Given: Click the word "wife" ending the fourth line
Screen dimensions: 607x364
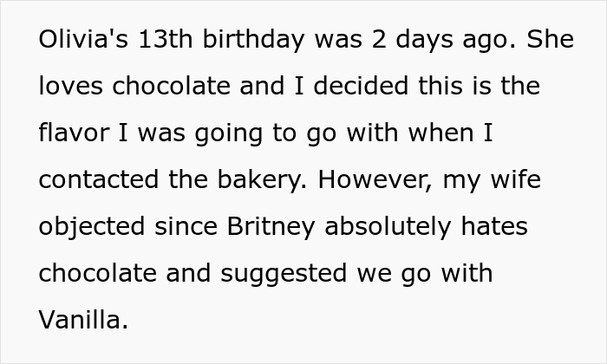Looking at the screenshot, I should pos(516,179).
